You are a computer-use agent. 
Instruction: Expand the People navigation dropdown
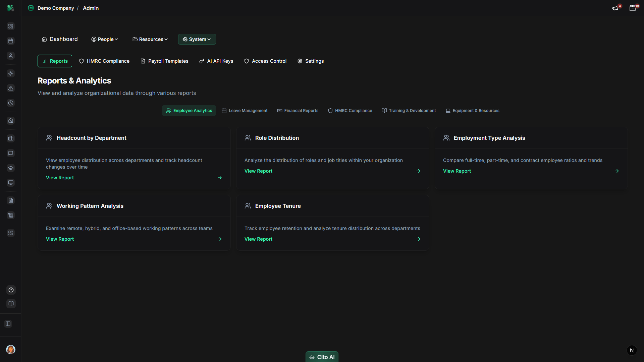[105, 39]
